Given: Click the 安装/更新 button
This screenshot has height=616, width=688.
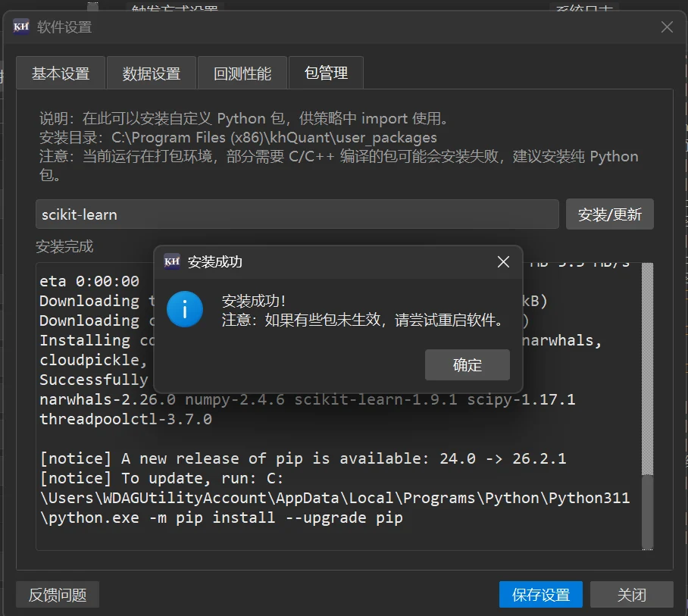Looking at the screenshot, I should 609,214.
